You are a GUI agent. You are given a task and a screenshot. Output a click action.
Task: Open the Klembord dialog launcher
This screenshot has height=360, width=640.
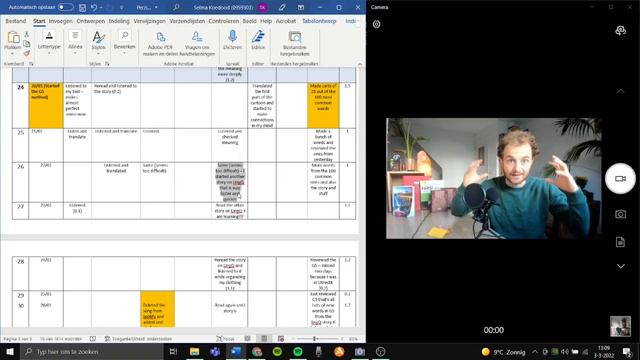(31, 64)
